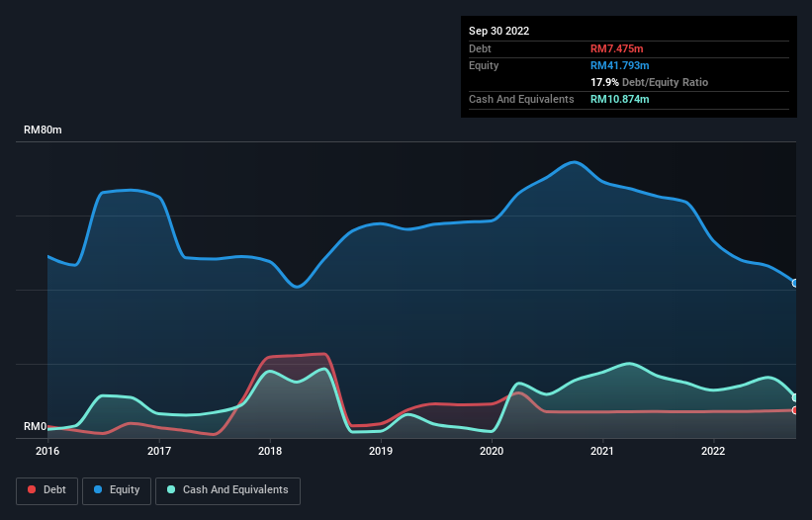The height and width of the screenshot is (520, 812).
Task: Click the RM41.793m equity value
Action: [619, 65]
